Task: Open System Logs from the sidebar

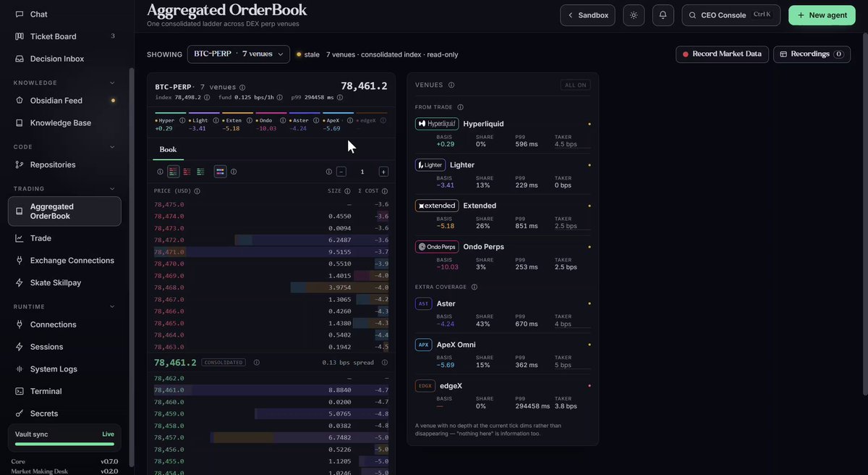Action: pyautogui.click(x=64, y=369)
